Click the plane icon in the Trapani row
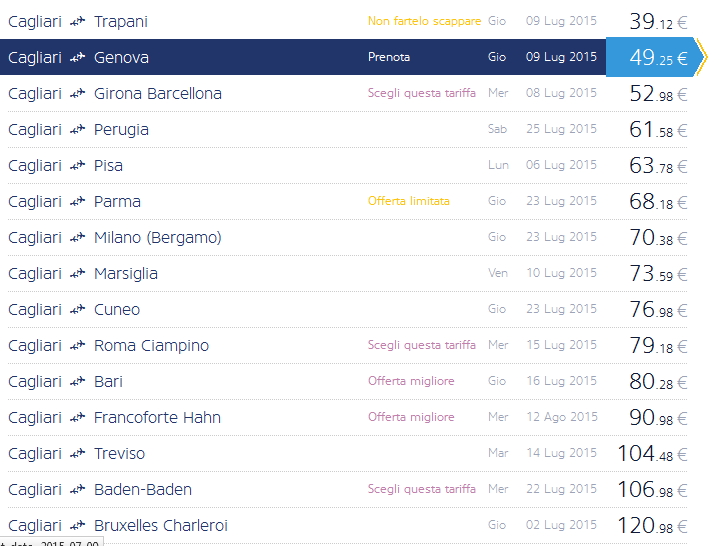 click(78, 22)
